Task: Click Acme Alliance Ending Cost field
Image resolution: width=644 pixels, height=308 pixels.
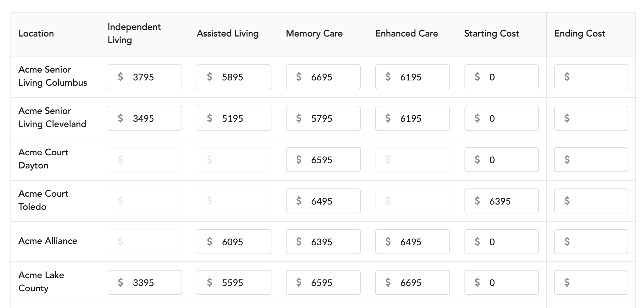Action: coord(591,242)
